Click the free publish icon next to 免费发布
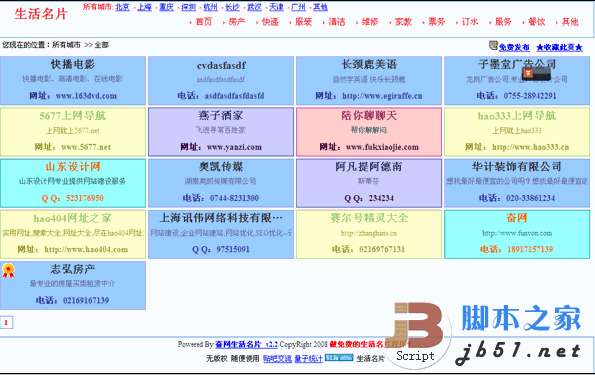This screenshot has height=375, width=595. click(493, 46)
